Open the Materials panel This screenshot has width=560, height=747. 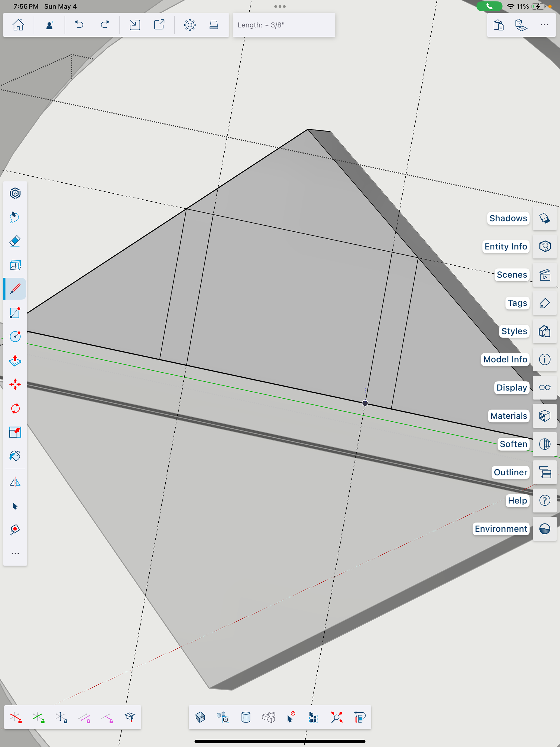coord(545,416)
